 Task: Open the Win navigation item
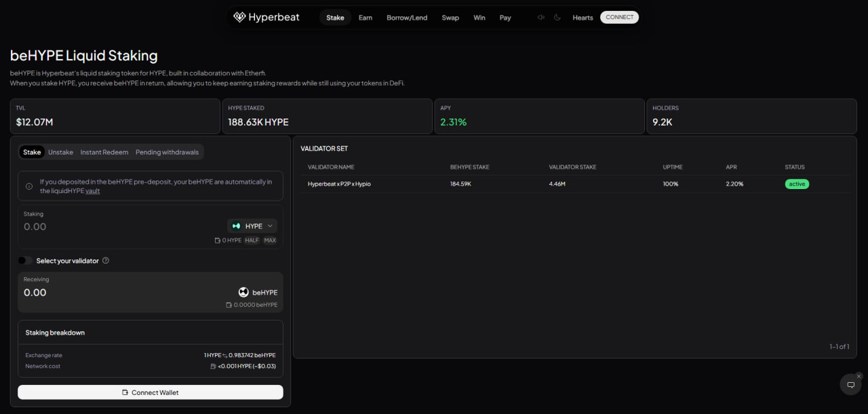pos(479,18)
